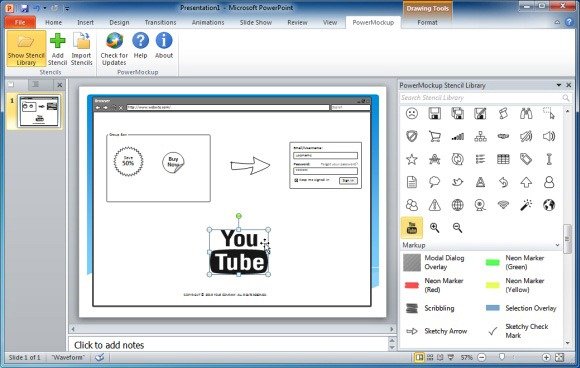Switch to the Outline pane tab
The width and height of the screenshot is (580, 368).
[x=36, y=85]
